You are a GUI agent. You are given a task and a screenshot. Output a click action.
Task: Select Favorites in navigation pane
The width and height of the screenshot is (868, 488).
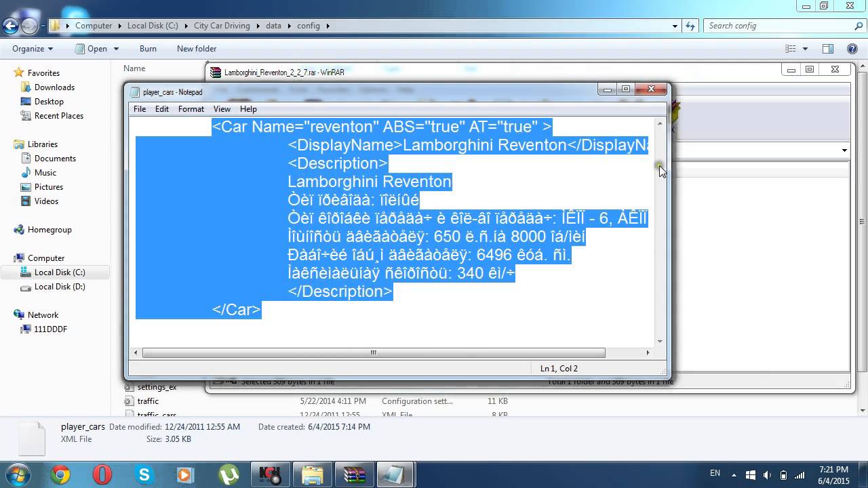click(43, 73)
